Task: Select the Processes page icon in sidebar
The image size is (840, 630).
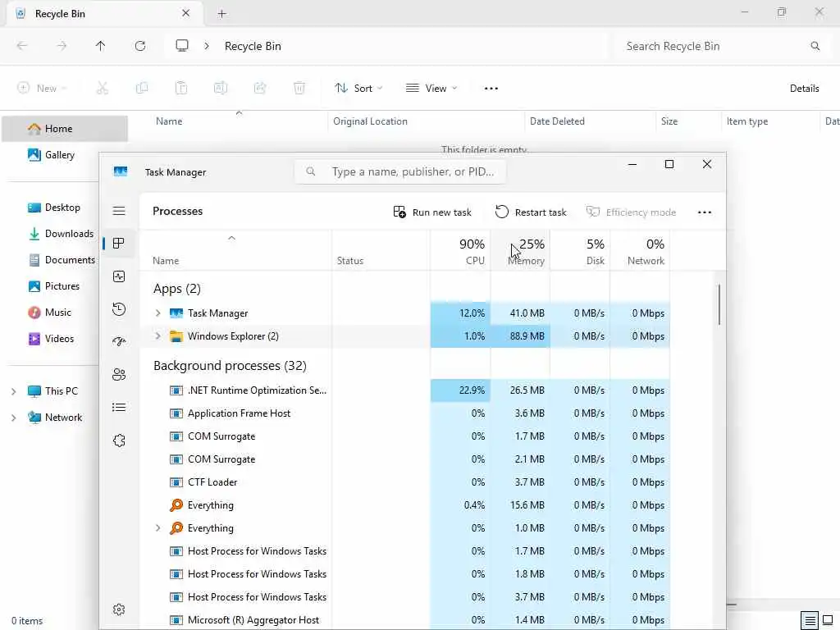Action: 119,244
